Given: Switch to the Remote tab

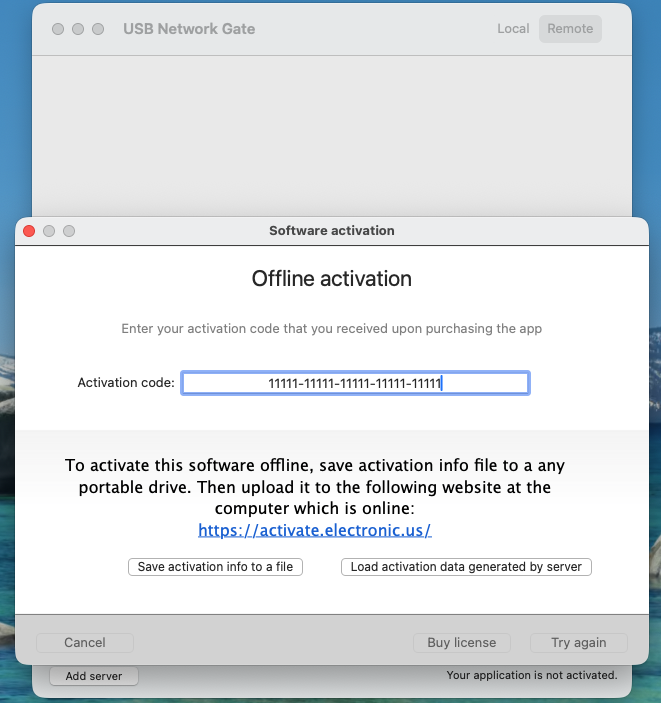Looking at the screenshot, I should tap(570, 29).
